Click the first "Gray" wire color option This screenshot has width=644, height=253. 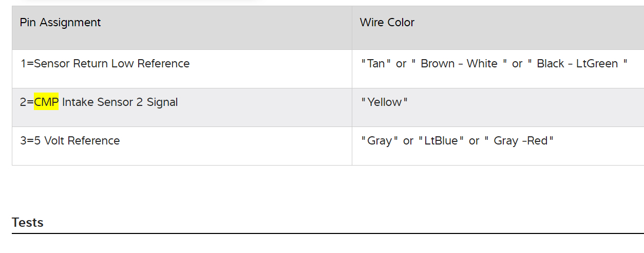pos(380,141)
